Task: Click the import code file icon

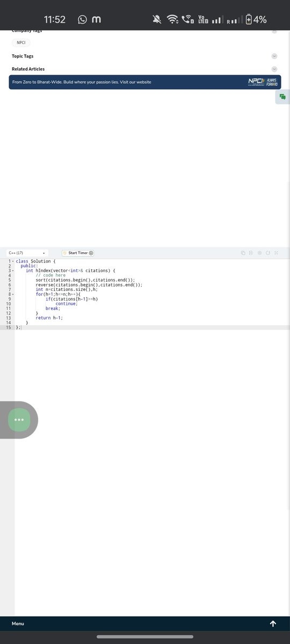Action: click(x=251, y=253)
